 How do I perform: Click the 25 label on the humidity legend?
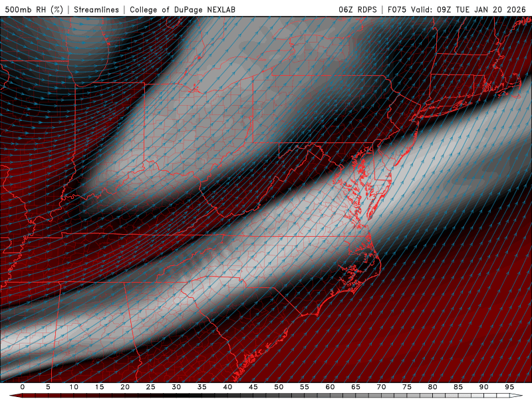pos(151,387)
